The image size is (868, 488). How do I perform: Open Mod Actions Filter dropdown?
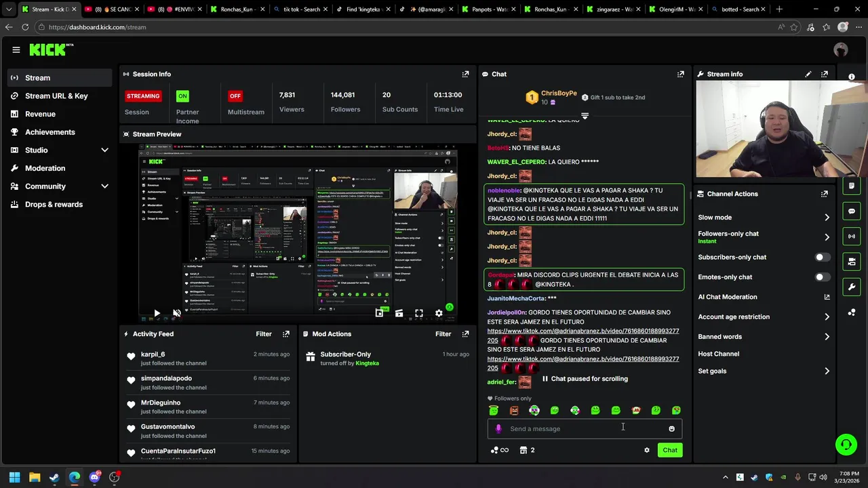[x=443, y=334]
